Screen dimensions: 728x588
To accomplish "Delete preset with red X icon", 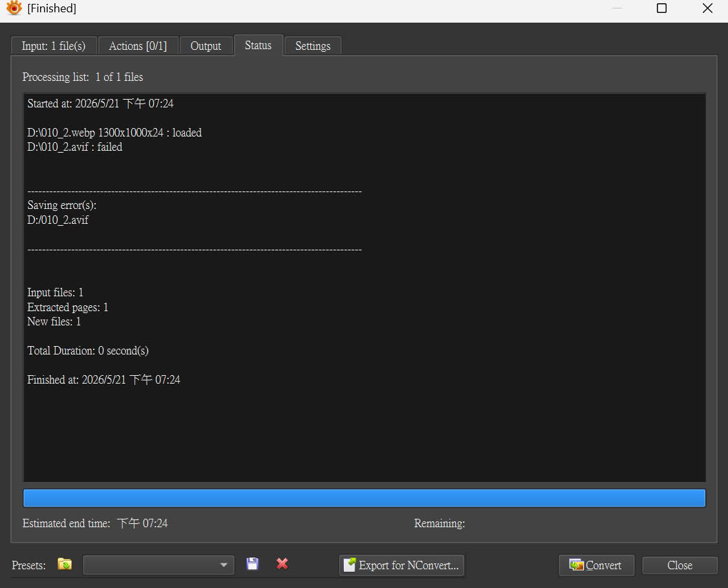I will [x=282, y=564].
